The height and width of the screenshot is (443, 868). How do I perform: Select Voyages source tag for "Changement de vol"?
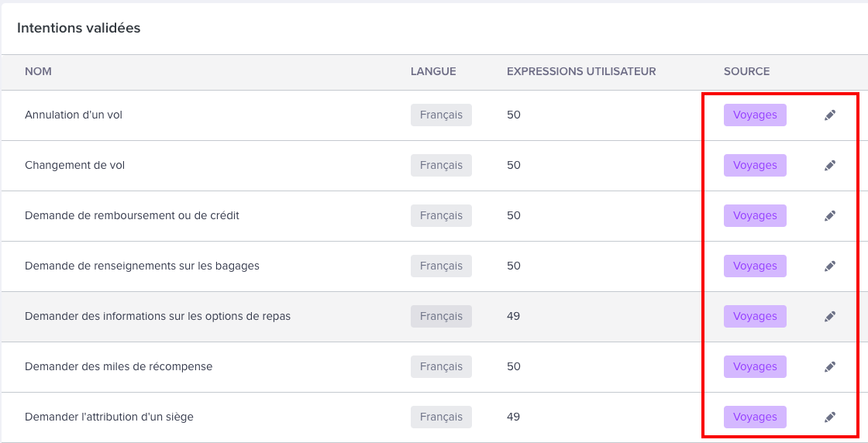[755, 166]
